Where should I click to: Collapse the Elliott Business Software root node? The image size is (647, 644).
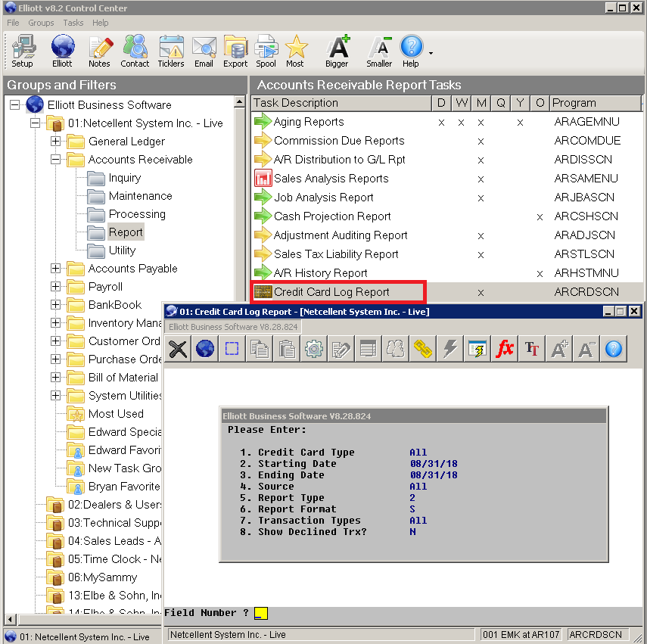[14, 104]
